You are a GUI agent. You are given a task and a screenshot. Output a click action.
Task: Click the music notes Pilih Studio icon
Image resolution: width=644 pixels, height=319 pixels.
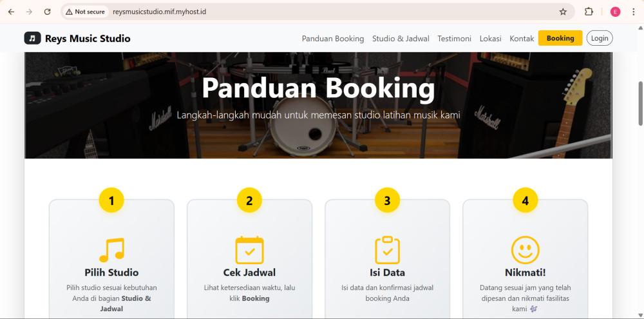point(111,250)
